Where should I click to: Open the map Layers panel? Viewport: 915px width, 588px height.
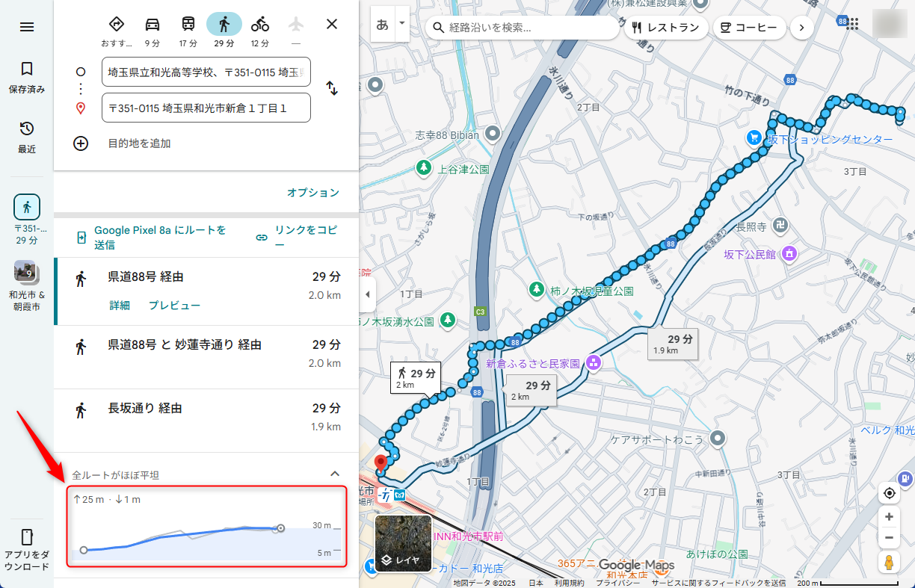(x=403, y=543)
